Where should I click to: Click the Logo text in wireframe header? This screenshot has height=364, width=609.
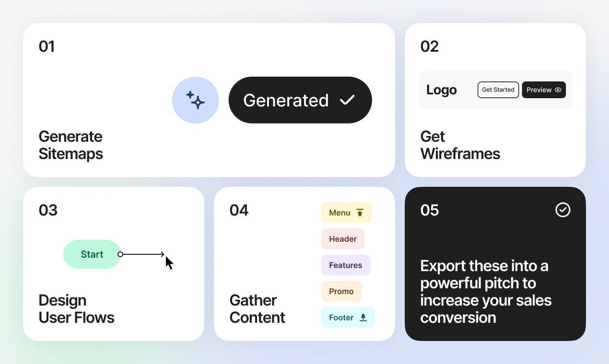[441, 90]
